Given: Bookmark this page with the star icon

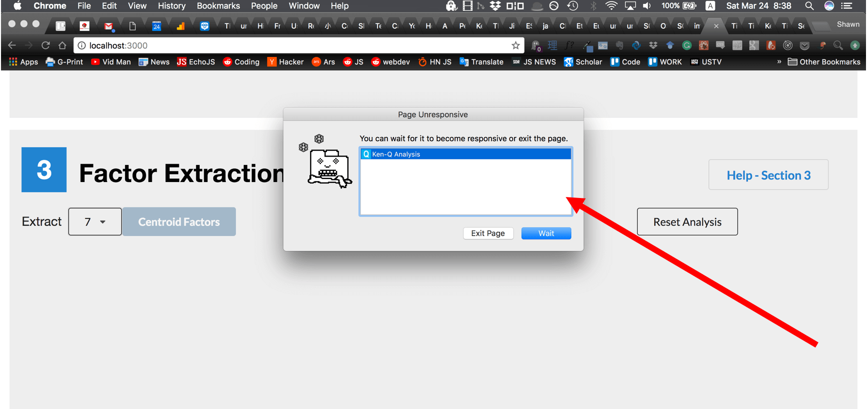Looking at the screenshot, I should coord(516,45).
